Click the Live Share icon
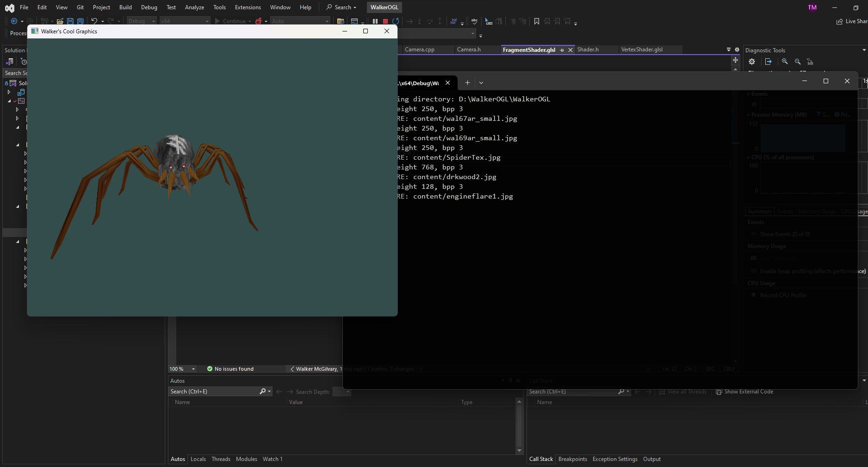The image size is (868, 467). tap(839, 21)
